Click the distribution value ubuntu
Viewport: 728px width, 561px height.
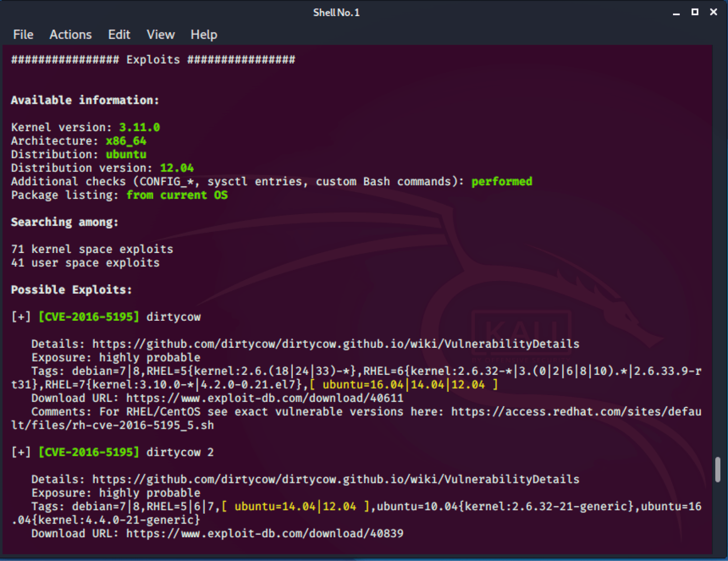[126, 154]
